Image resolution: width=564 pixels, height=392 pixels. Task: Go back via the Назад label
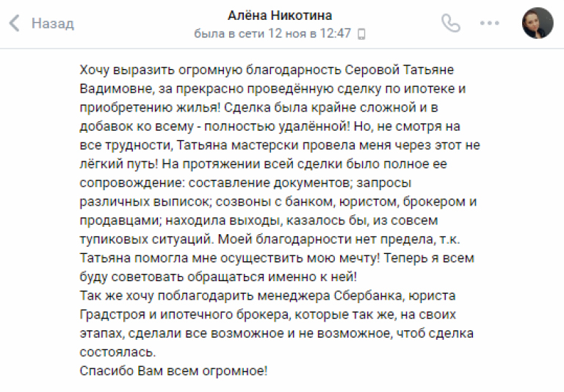point(53,23)
